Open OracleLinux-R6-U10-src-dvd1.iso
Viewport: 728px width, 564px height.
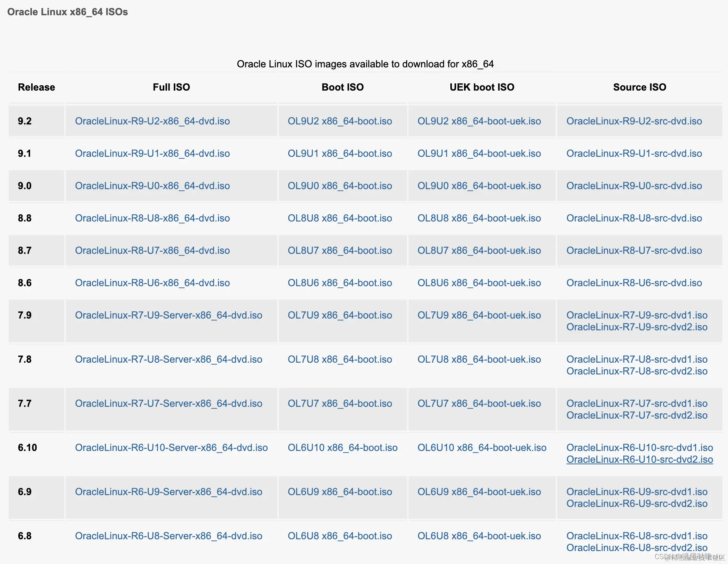point(639,448)
